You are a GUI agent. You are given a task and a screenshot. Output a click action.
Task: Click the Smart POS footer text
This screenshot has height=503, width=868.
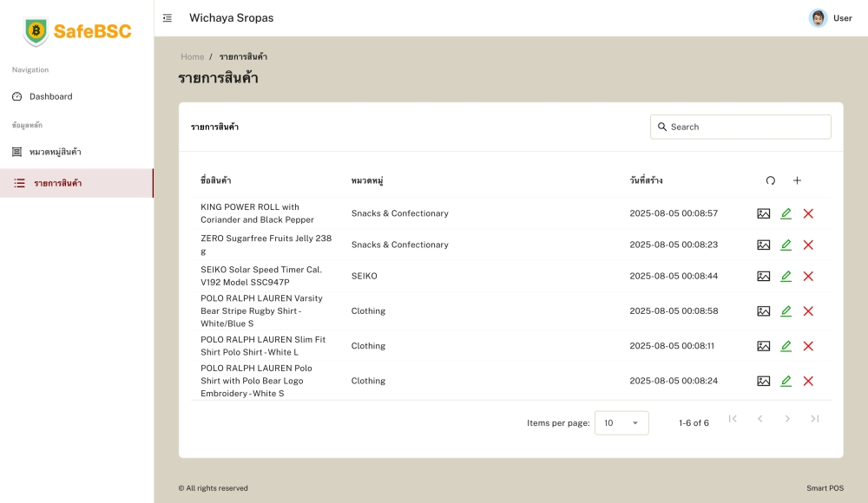(x=825, y=488)
